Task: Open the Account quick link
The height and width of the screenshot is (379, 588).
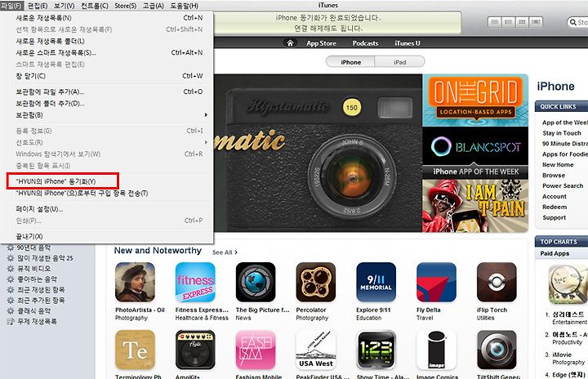Action: 555,196
